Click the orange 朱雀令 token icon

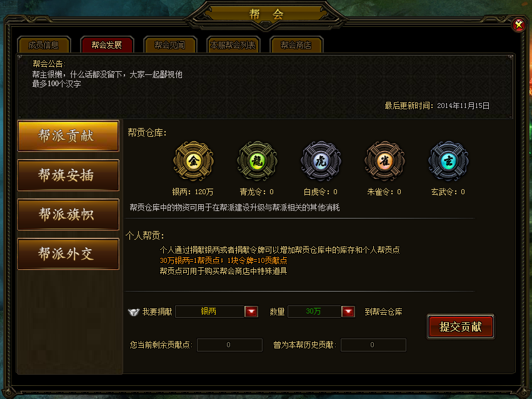[384, 161]
